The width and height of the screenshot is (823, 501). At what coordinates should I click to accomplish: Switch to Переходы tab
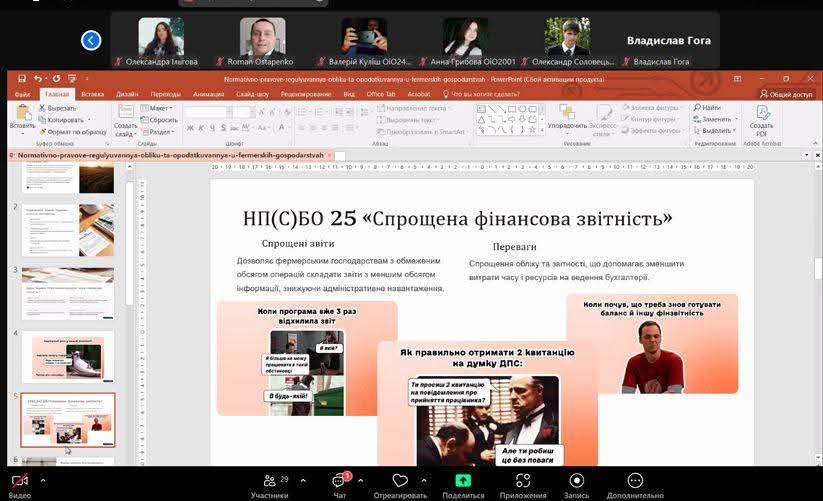[x=165, y=94]
